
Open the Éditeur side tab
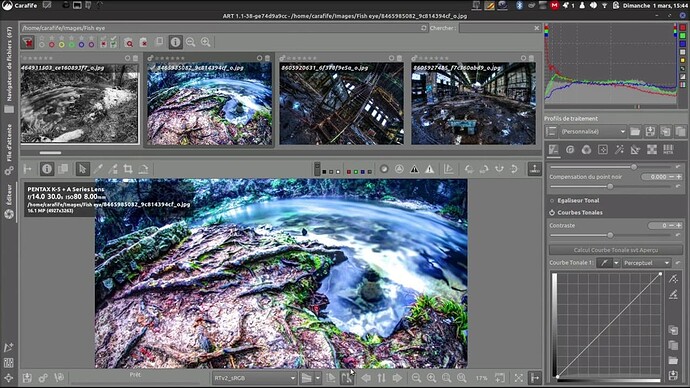point(9,201)
